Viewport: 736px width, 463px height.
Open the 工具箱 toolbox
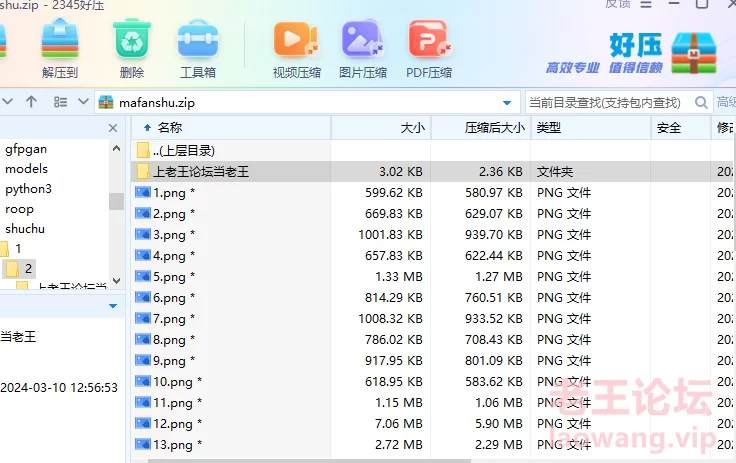(198, 48)
